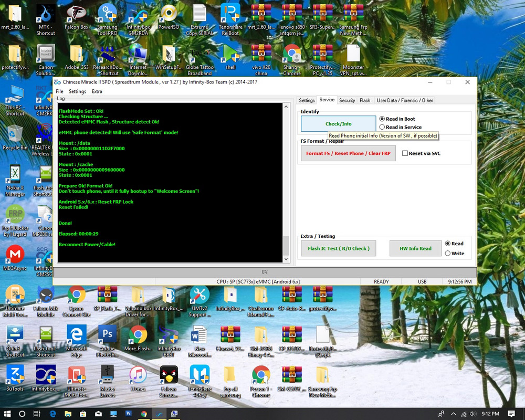Viewport: 525px width, 420px height.
Task: Select the Extreme Copy SERIAL desktop icon
Action: pos(199,19)
